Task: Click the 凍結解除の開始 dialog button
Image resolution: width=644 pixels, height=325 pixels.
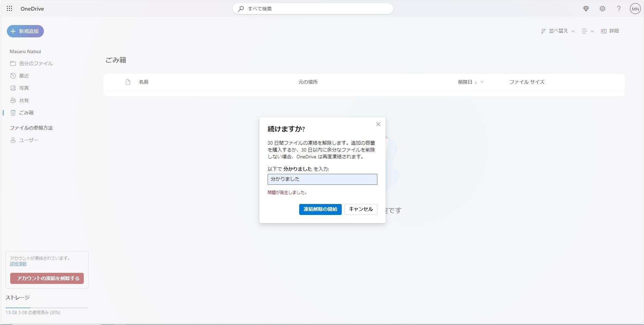Action: [319, 209]
